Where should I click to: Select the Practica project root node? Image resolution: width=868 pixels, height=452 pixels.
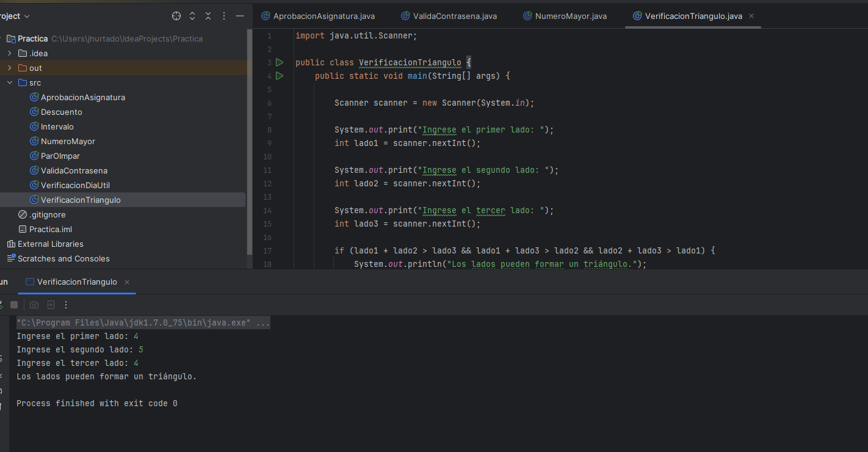tap(33, 38)
